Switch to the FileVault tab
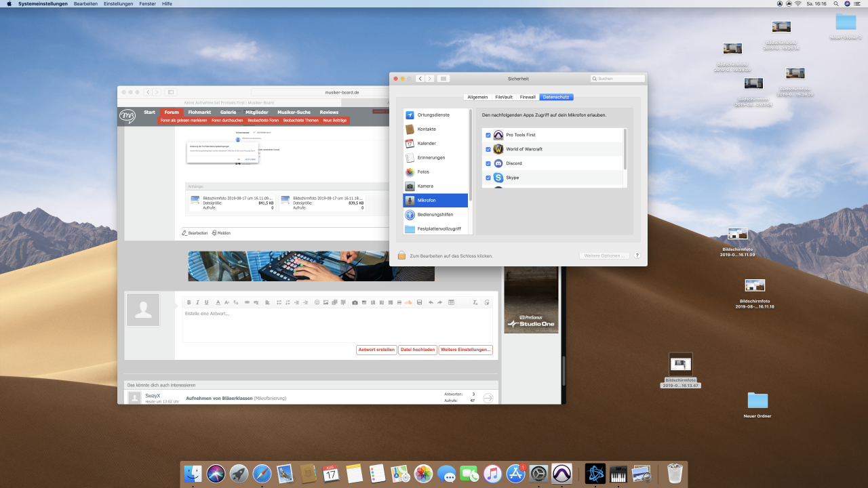This screenshot has width=868, height=488. pyautogui.click(x=504, y=97)
